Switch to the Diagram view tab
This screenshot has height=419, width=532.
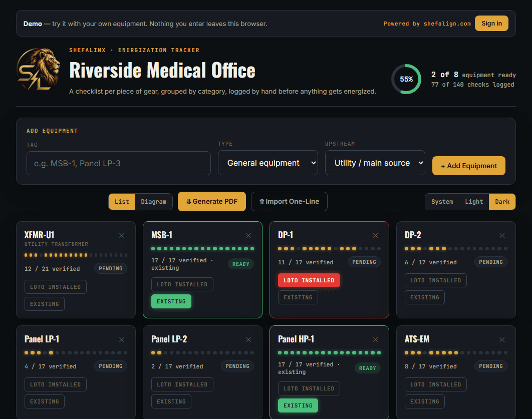(154, 202)
